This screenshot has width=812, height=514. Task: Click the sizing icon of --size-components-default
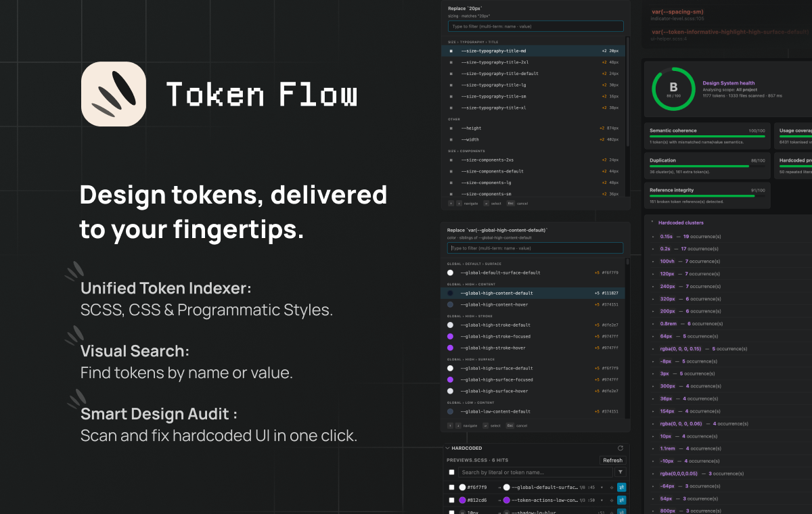[451, 171]
